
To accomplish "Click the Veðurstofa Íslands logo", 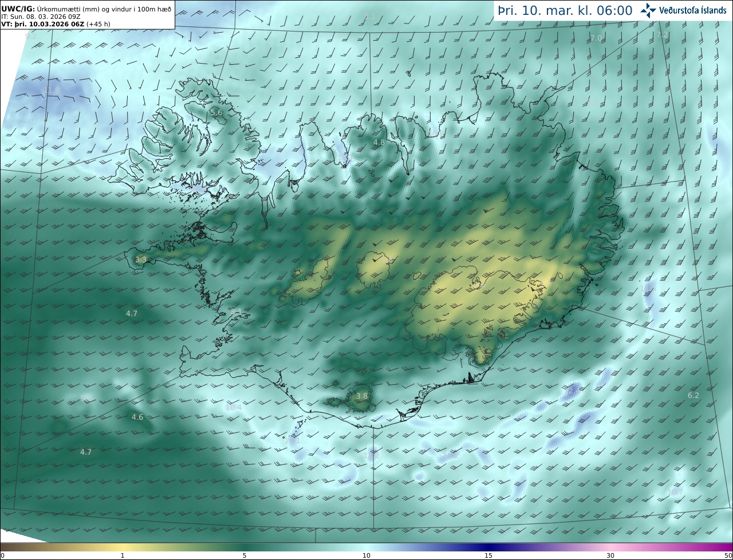I will [x=683, y=10].
